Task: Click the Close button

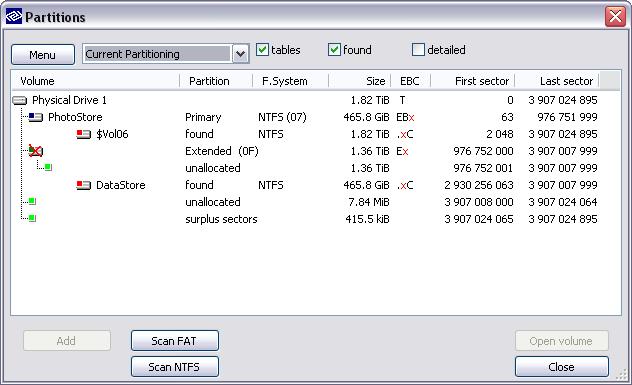Action: coord(561,366)
